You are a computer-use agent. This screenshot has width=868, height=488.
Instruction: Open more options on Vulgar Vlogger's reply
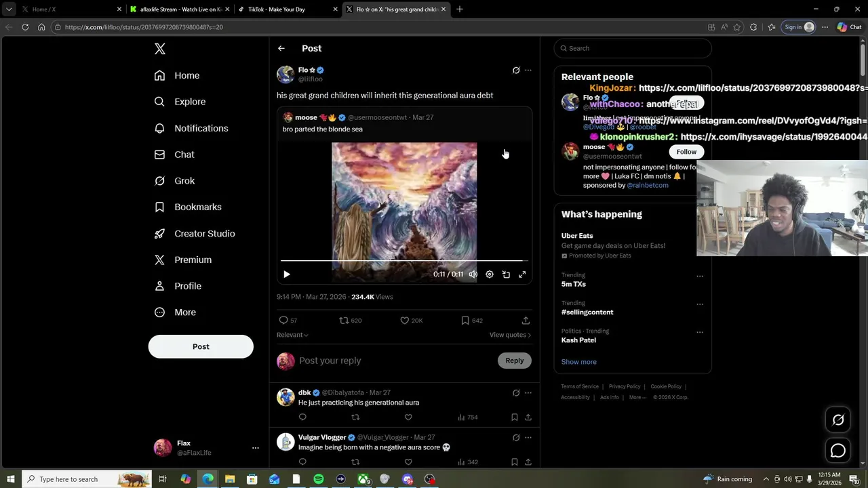coord(528,437)
